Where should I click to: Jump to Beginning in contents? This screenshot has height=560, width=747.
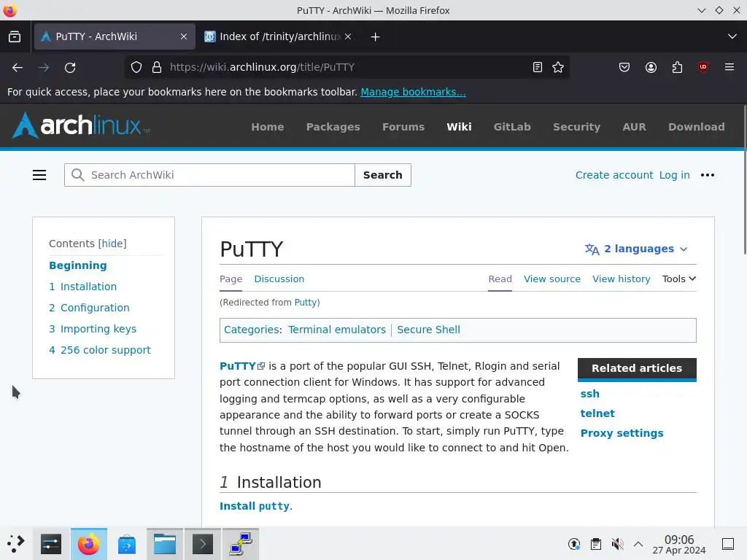[x=77, y=265]
